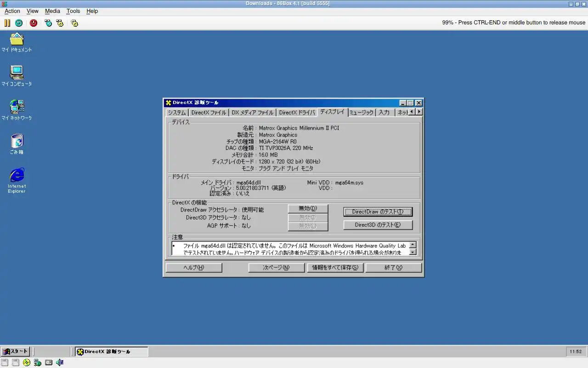Pause the emulated machine via the toolbar

point(7,23)
